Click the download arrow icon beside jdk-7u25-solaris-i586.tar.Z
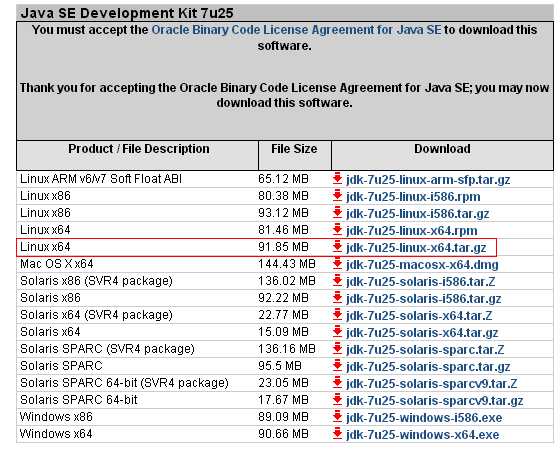This screenshot has height=451, width=560. [x=337, y=280]
